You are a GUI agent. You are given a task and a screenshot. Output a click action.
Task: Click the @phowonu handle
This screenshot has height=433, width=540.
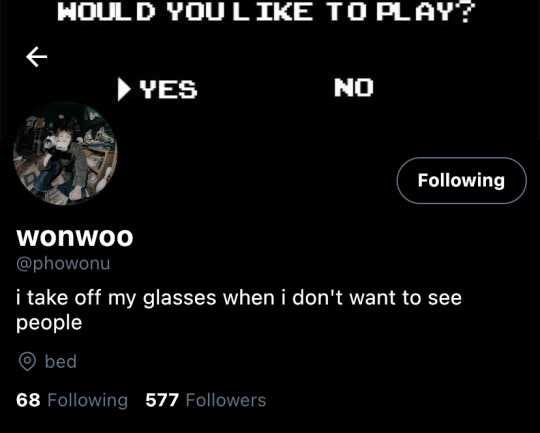pyautogui.click(x=63, y=264)
